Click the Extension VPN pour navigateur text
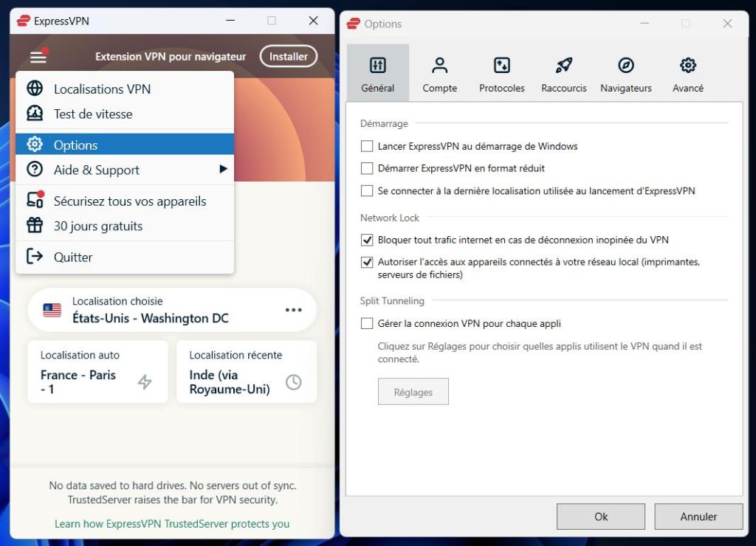 click(171, 56)
